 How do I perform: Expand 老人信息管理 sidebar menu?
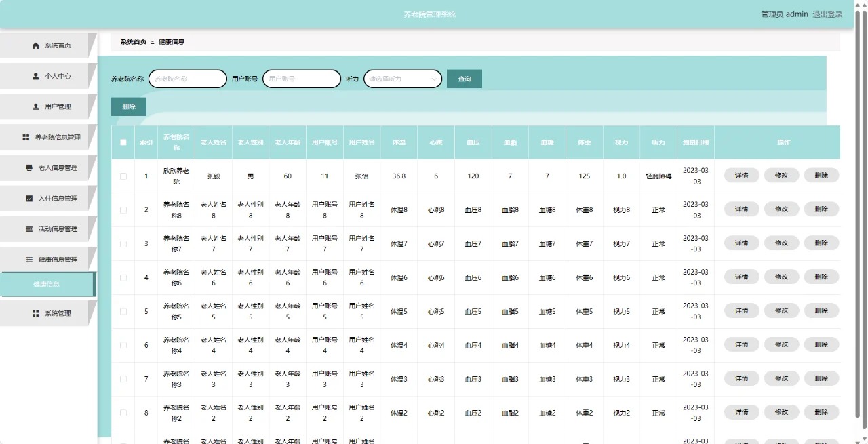click(49, 167)
